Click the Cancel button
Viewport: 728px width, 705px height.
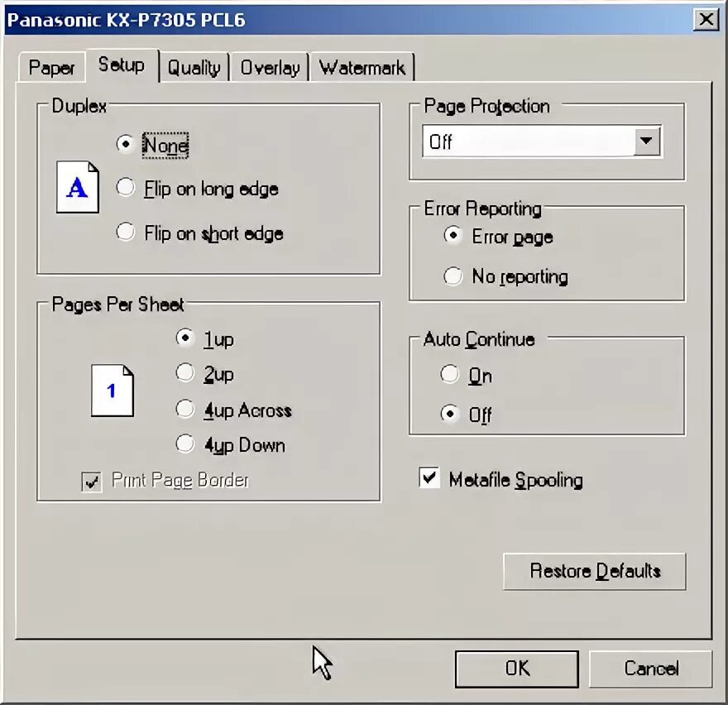pos(651,669)
